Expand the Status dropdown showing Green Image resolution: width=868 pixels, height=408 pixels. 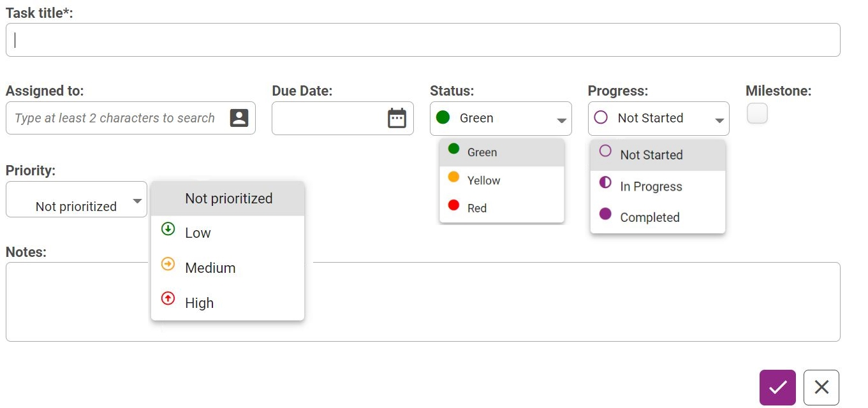click(x=561, y=120)
